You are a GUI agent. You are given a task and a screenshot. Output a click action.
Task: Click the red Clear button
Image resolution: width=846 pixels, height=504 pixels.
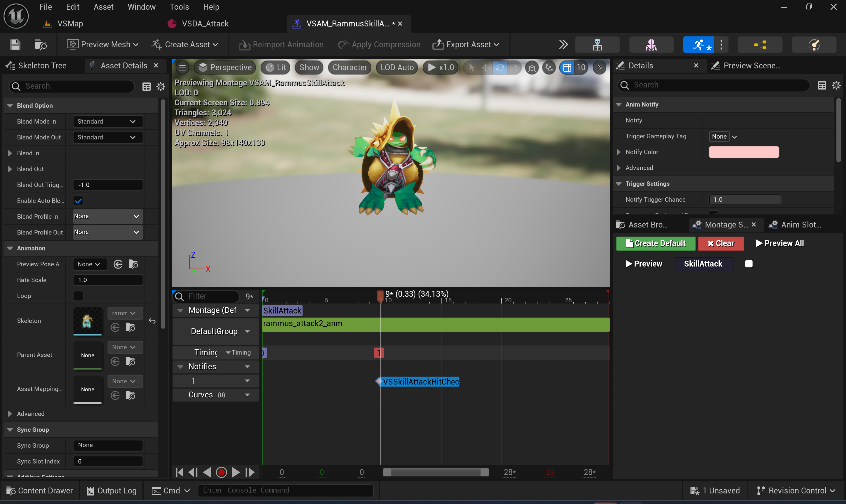point(721,244)
